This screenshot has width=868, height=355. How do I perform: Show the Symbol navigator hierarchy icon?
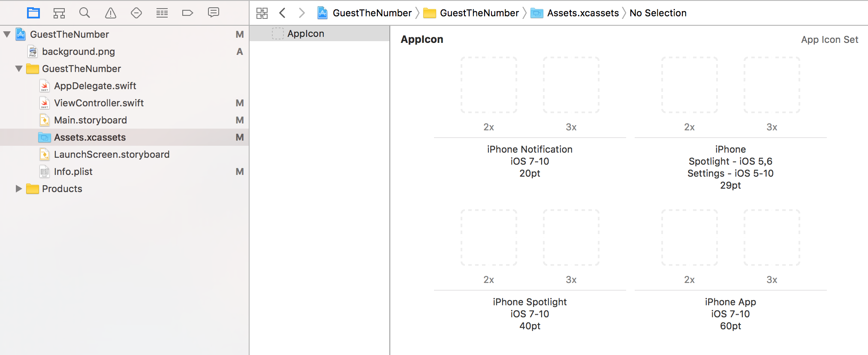click(x=59, y=13)
